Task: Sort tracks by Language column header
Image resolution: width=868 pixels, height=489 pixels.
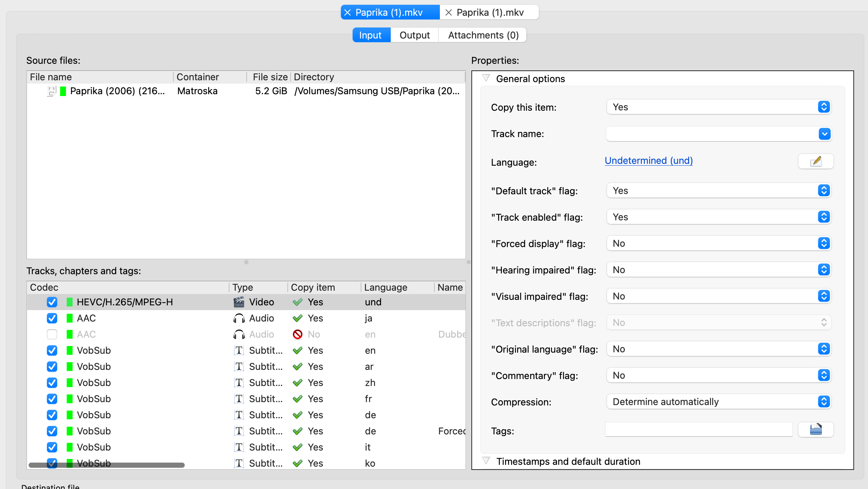Action: click(398, 287)
